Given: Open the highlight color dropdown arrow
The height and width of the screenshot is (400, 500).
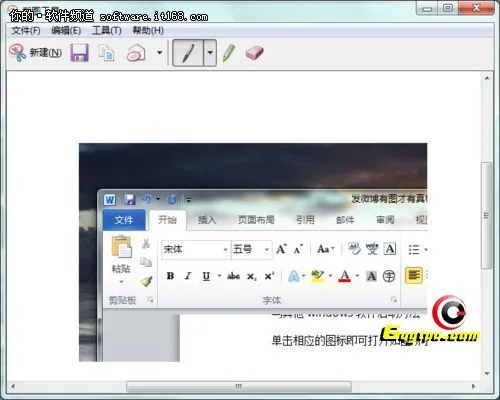Looking at the screenshot, I should tap(330, 276).
